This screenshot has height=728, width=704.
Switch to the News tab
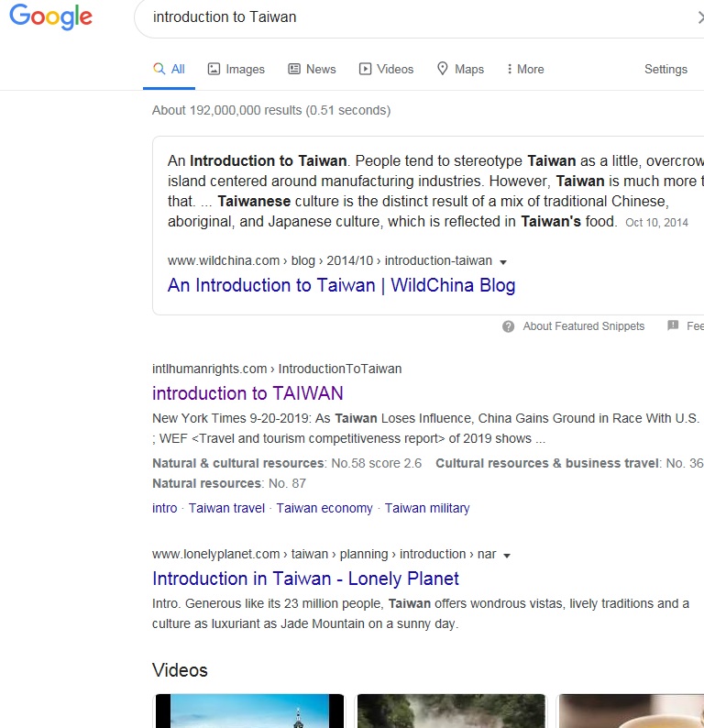312,69
